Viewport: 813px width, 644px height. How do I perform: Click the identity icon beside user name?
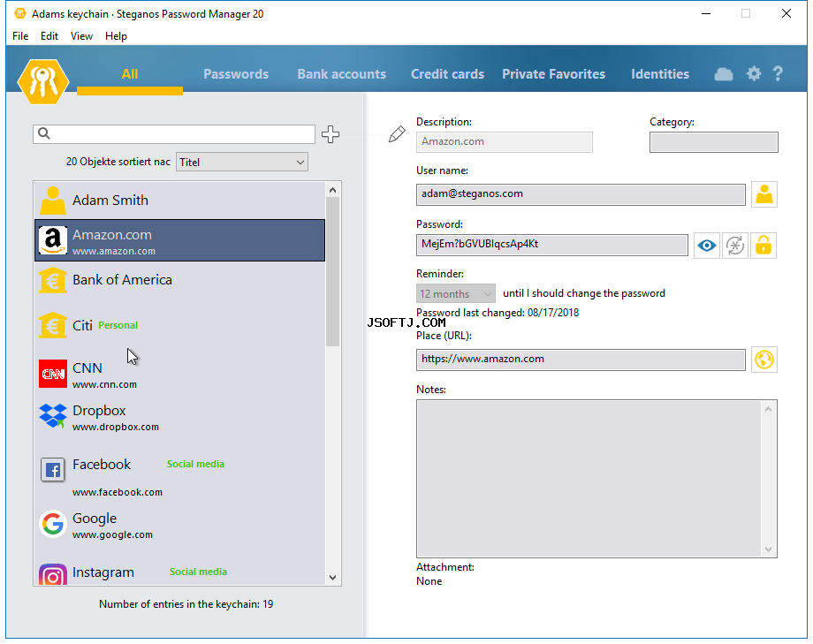pyautogui.click(x=764, y=194)
